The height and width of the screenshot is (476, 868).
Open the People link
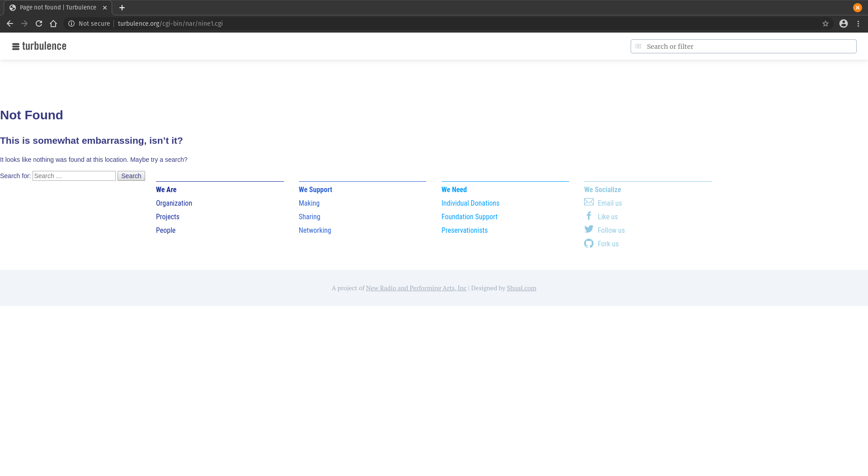point(165,231)
